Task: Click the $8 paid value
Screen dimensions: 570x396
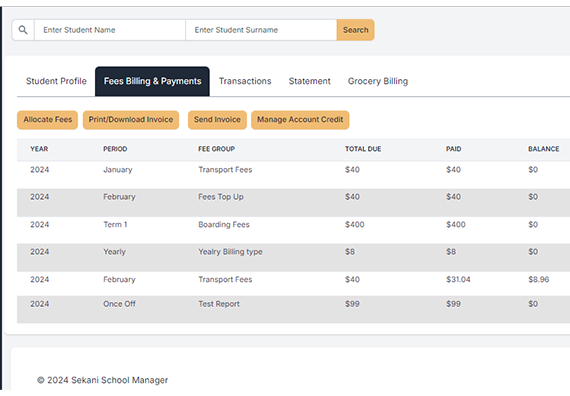Action: pyautogui.click(x=451, y=252)
